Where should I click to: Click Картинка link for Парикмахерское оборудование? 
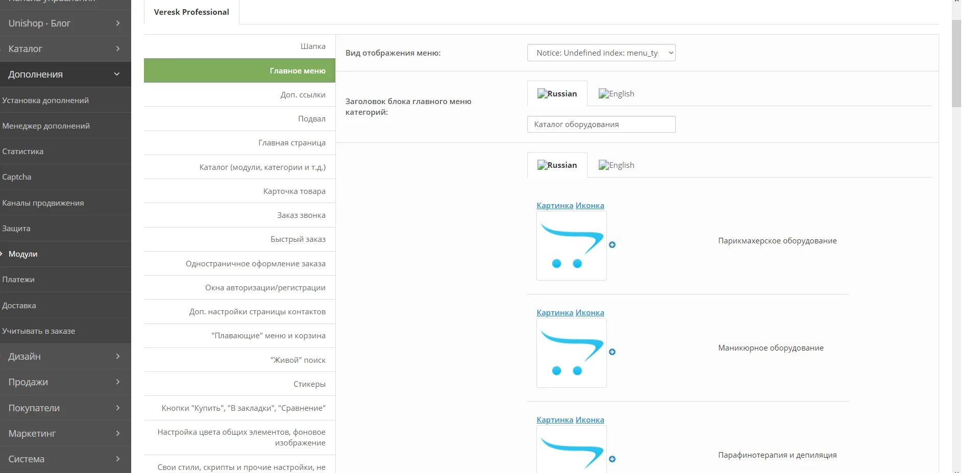click(555, 205)
